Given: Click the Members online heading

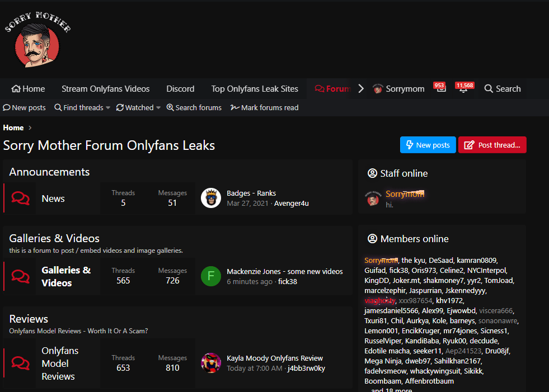Looking at the screenshot, I should click(414, 239).
